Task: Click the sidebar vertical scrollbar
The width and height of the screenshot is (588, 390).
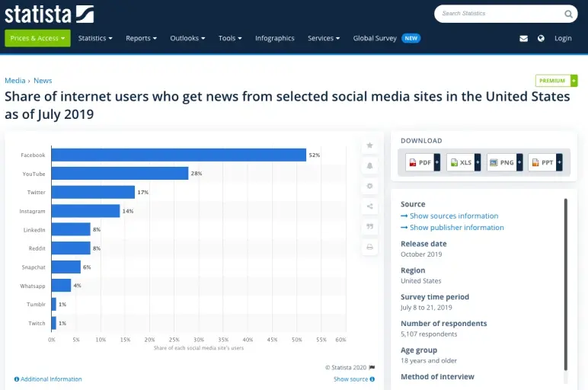Action: [566, 285]
